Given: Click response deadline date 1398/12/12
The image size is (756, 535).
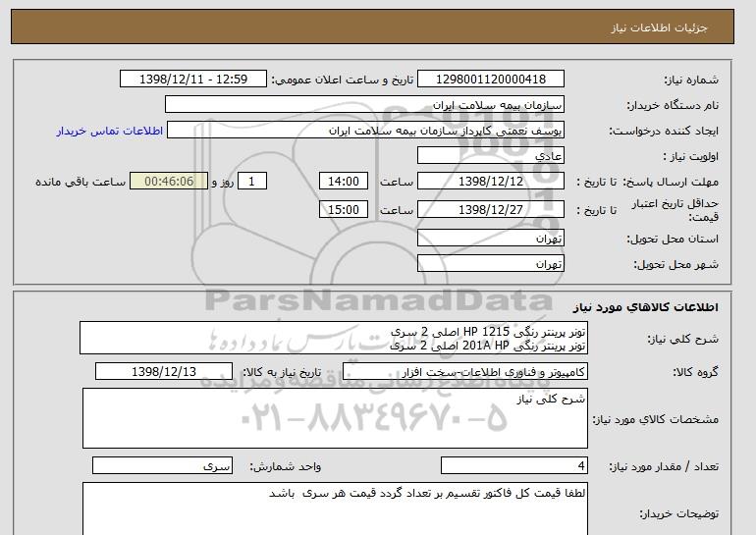Looking at the screenshot, I should (490, 182).
